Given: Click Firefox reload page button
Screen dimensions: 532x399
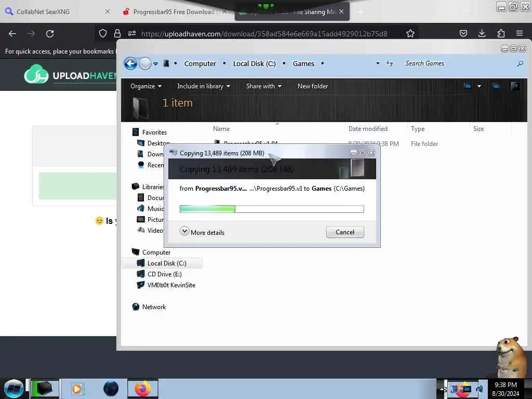Looking at the screenshot, I should pos(50,33).
